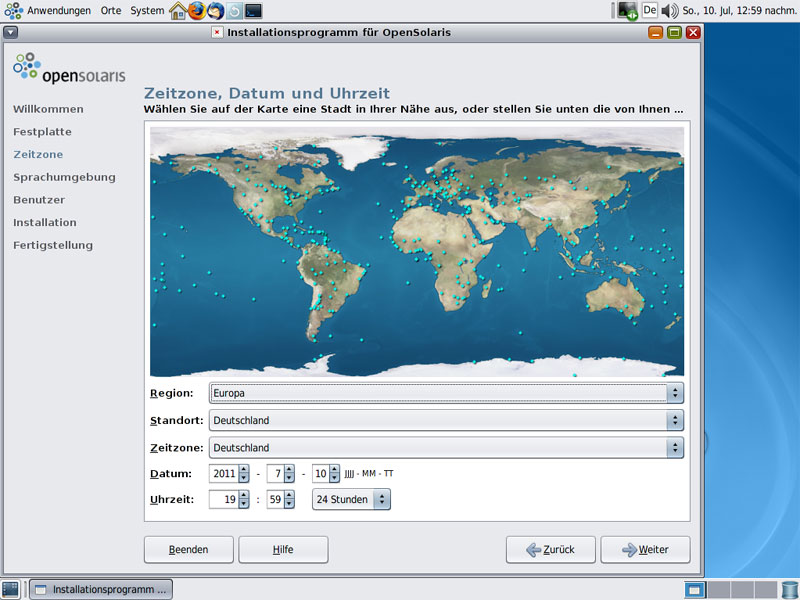Click the Hilfe button

(x=283, y=549)
